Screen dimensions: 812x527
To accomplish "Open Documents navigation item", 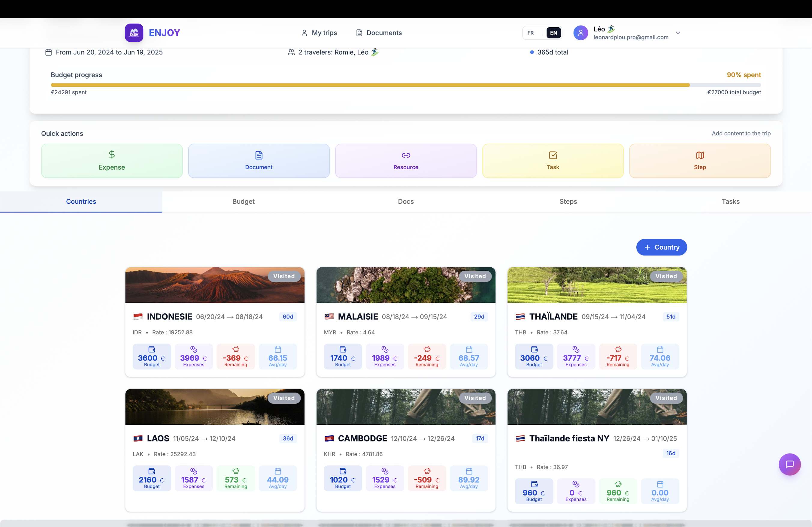I will coord(379,33).
